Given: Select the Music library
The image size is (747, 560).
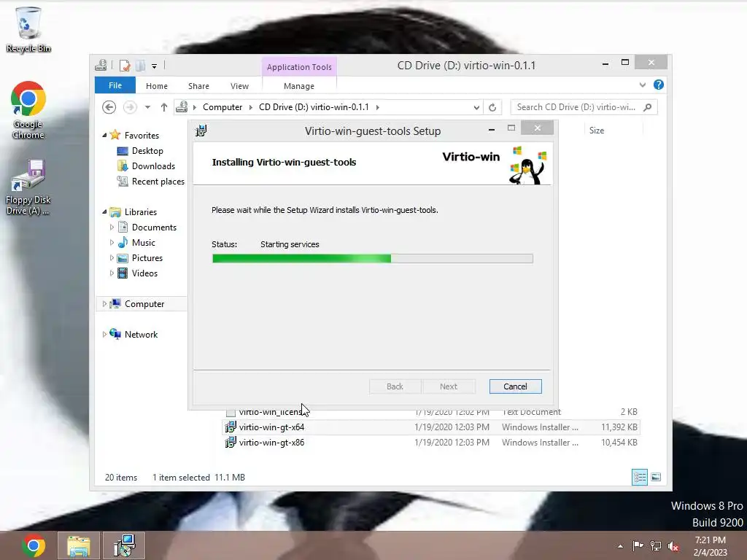Looking at the screenshot, I should [144, 243].
